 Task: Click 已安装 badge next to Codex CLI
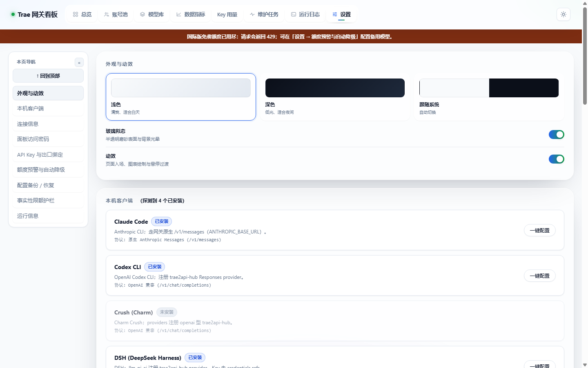click(x=155, y=267)
